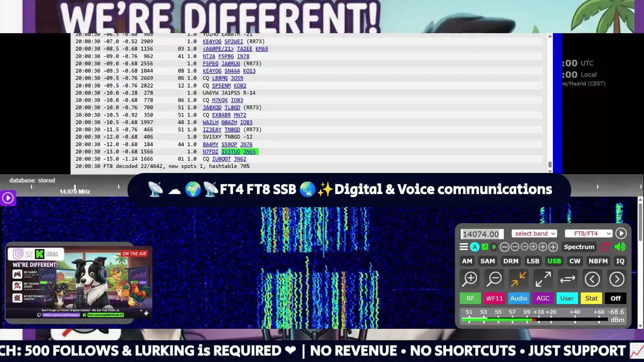Viewport: 644px width, 362px height.
Task: Click the 14074.00 frequency input field
Action: click(482, 234)
